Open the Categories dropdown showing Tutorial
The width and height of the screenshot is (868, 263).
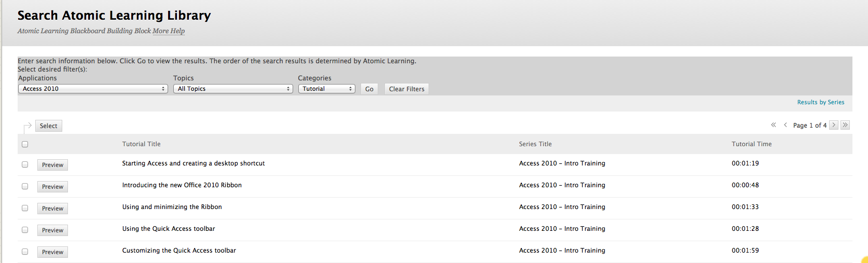point(326,89)
